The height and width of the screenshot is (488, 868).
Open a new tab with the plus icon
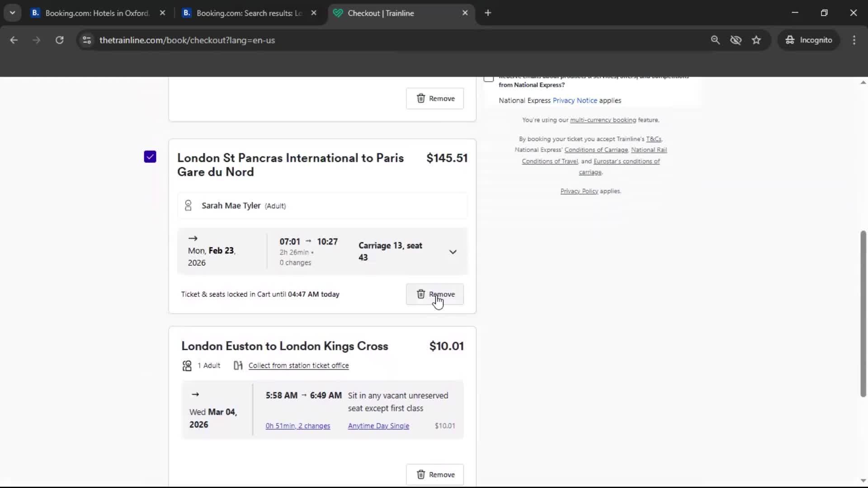click(x=488, y=13)
